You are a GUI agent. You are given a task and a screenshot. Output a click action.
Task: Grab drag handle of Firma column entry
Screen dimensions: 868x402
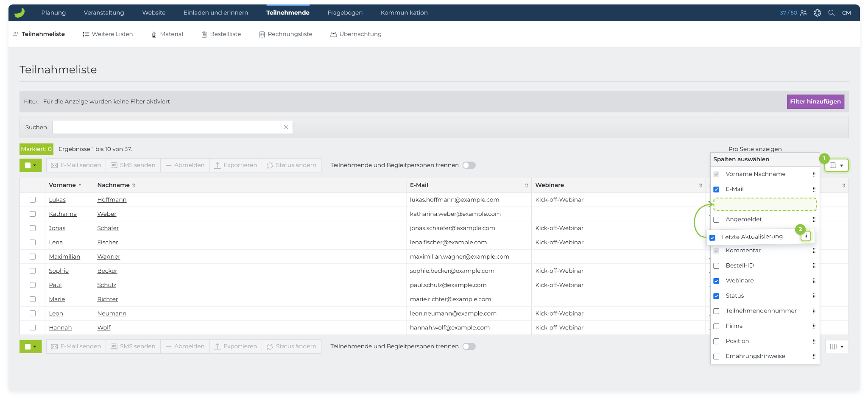tap(814, 326)
